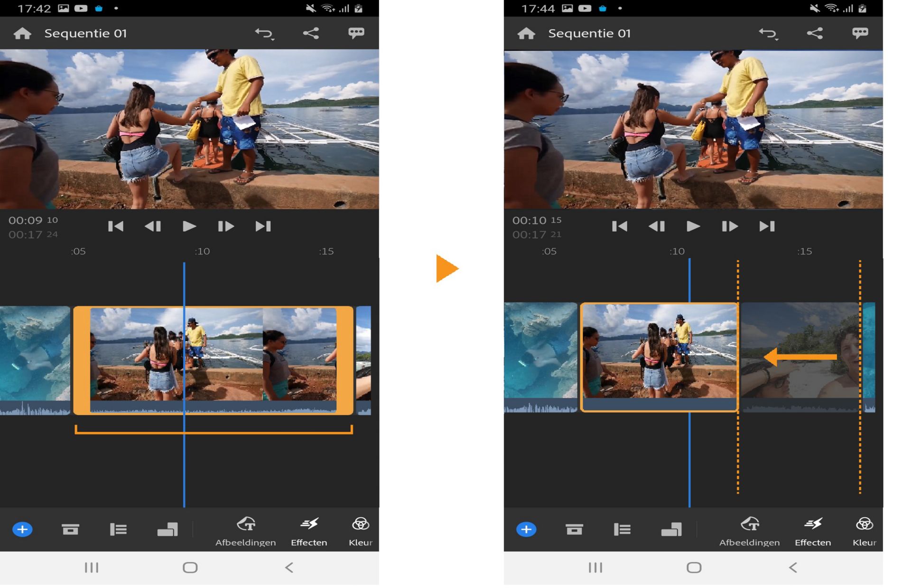The width and height of the screenshot is (911, 588).
Task: Open Effecten tab in right phone
Action: click(813, 532)
